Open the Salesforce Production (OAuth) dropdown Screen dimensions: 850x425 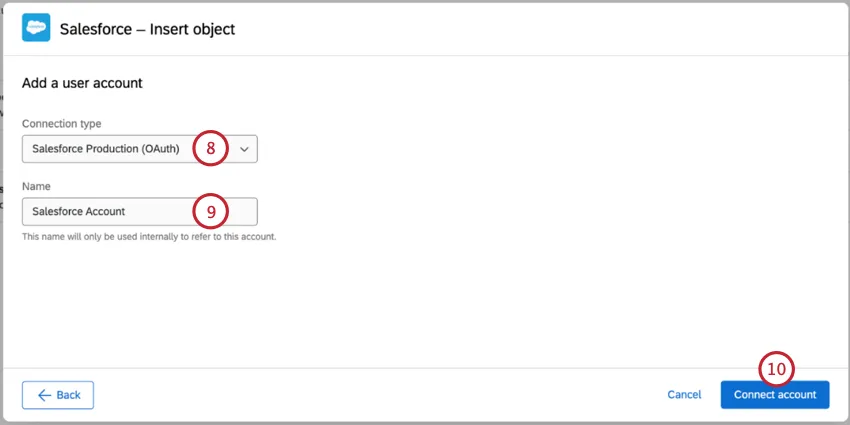(x=120, y=149)
